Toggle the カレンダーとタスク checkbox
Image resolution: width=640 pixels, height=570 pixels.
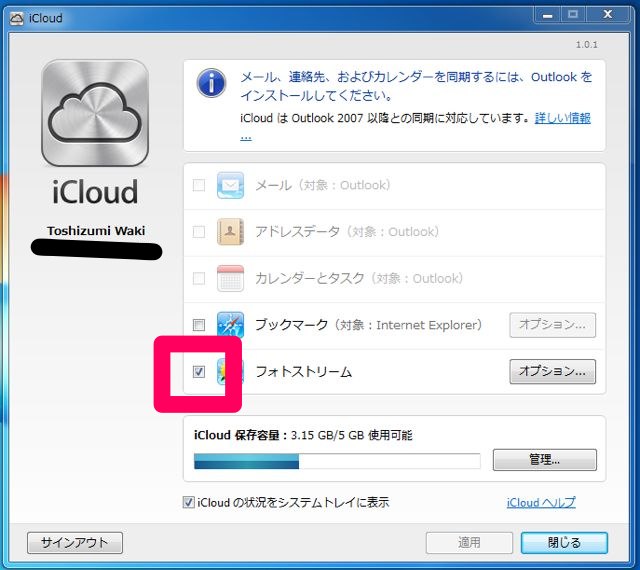(199, 278)
